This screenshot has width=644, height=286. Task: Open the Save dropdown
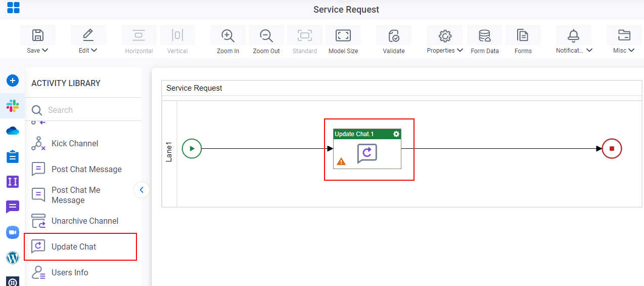(38, 40)
